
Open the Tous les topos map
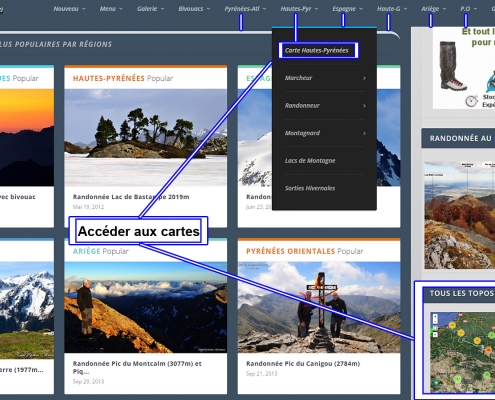click(x=462, y=352)
